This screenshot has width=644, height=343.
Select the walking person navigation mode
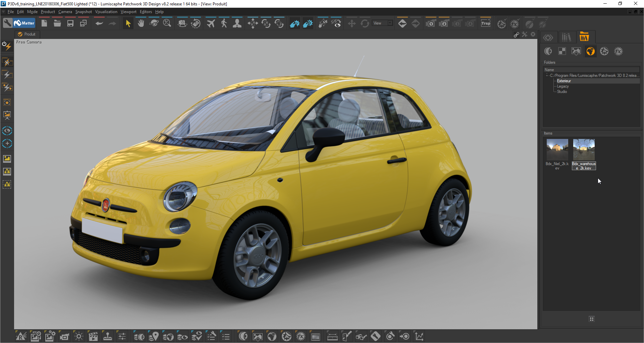coord(224,23)
